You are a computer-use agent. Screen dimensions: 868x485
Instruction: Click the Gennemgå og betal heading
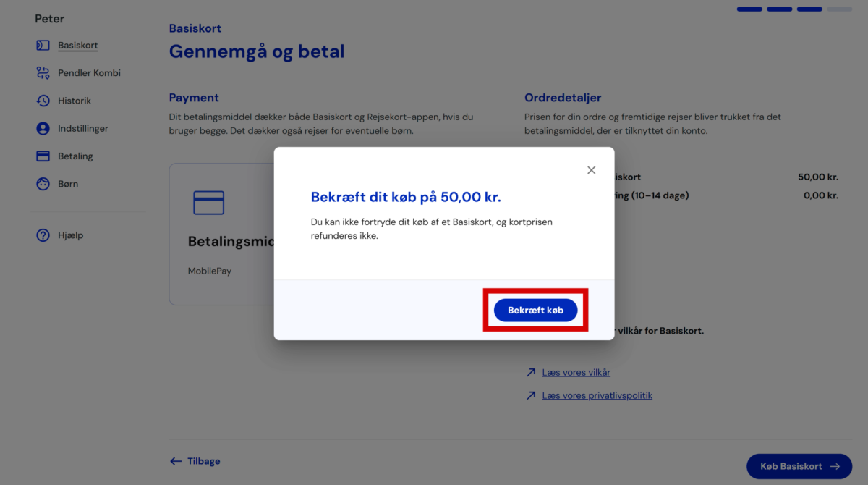click(257, 51)
